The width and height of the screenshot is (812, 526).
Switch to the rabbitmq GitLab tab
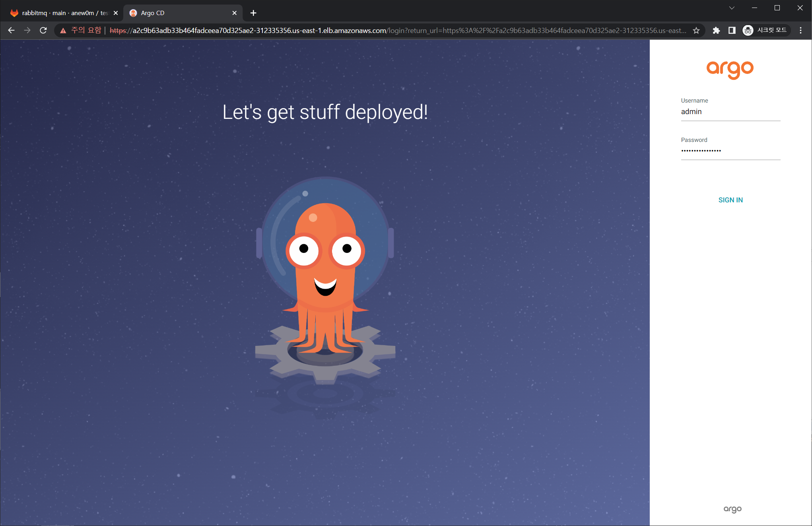point(64,13)
